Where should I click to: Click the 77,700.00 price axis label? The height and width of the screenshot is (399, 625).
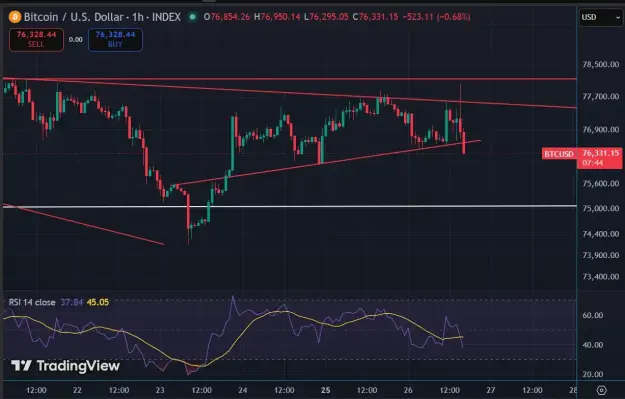click(601, 96)
